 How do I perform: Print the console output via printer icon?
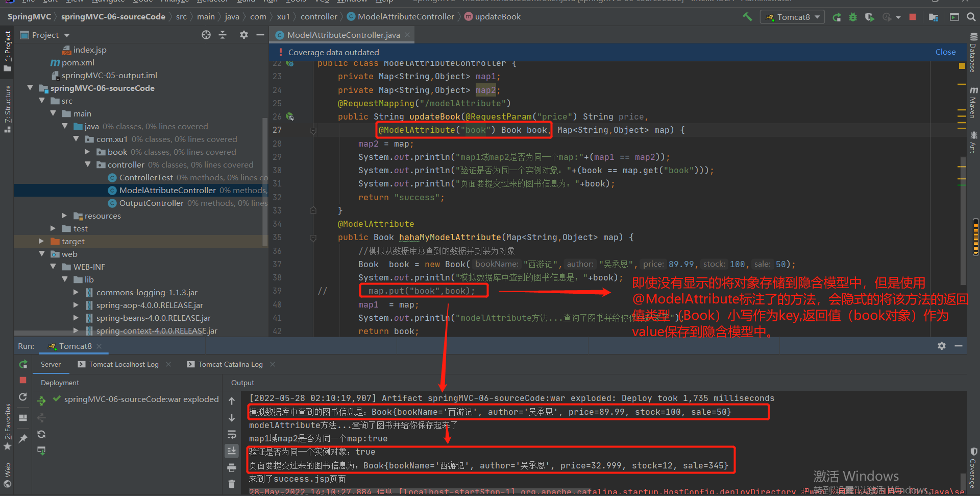coord(232,467)
